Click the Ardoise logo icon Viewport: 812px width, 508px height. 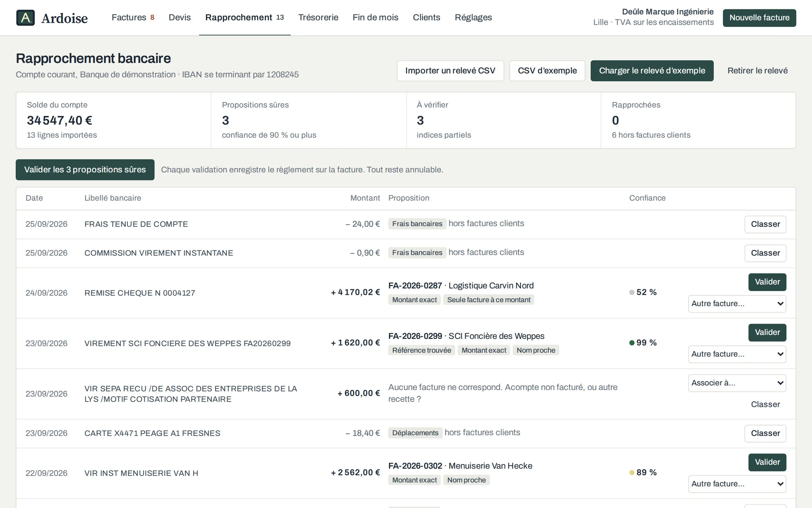(x=26, y=18)
